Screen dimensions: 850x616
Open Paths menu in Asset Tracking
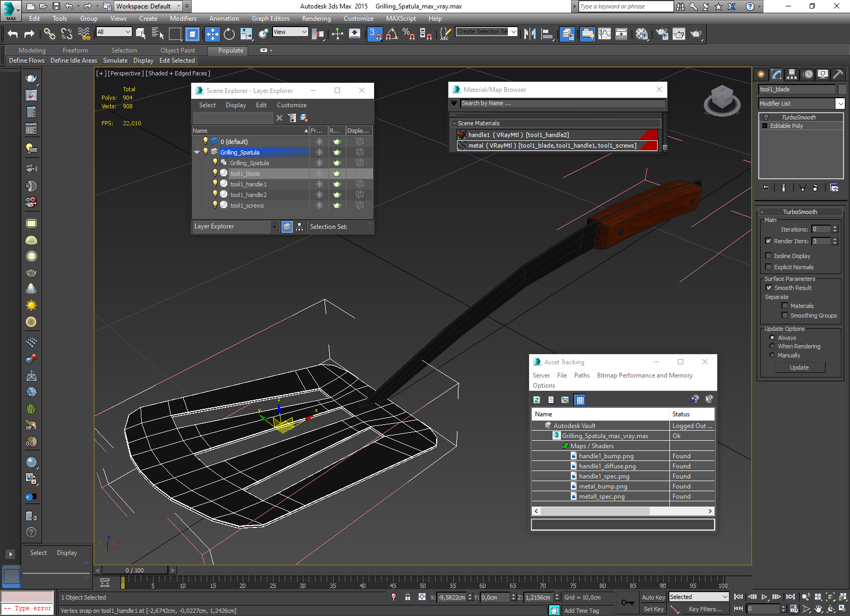tap(582, 375)
